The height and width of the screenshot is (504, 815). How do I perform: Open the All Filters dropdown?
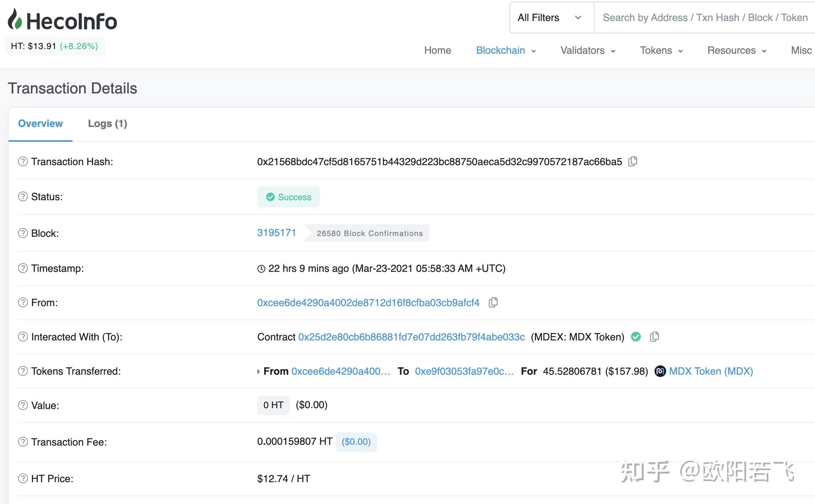pyautogui.click(x=551, y=18)
